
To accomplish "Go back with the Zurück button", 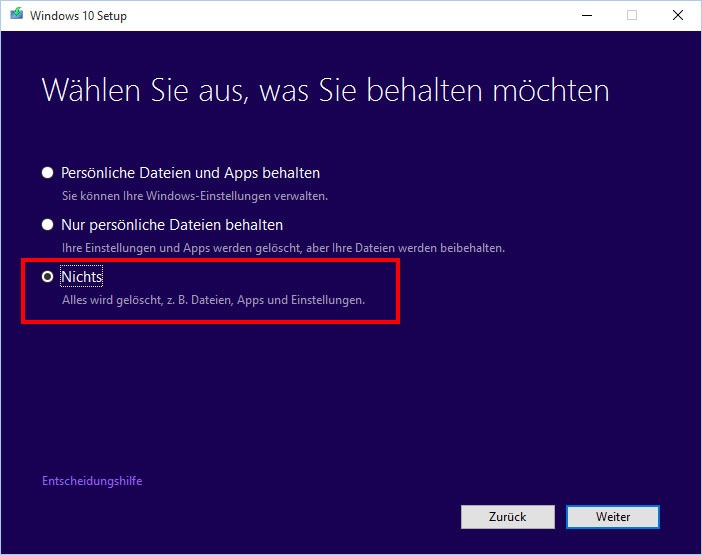I will (508, 517).
